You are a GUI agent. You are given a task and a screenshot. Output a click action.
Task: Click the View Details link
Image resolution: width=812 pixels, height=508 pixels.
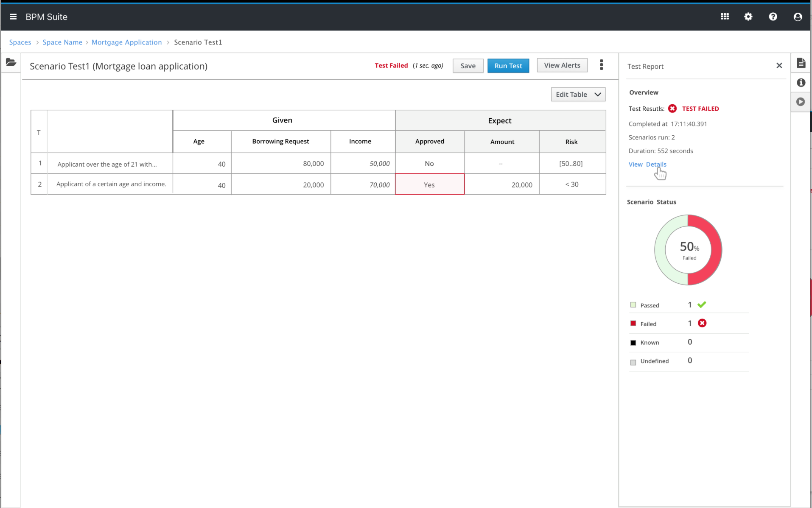pos(647,165)
